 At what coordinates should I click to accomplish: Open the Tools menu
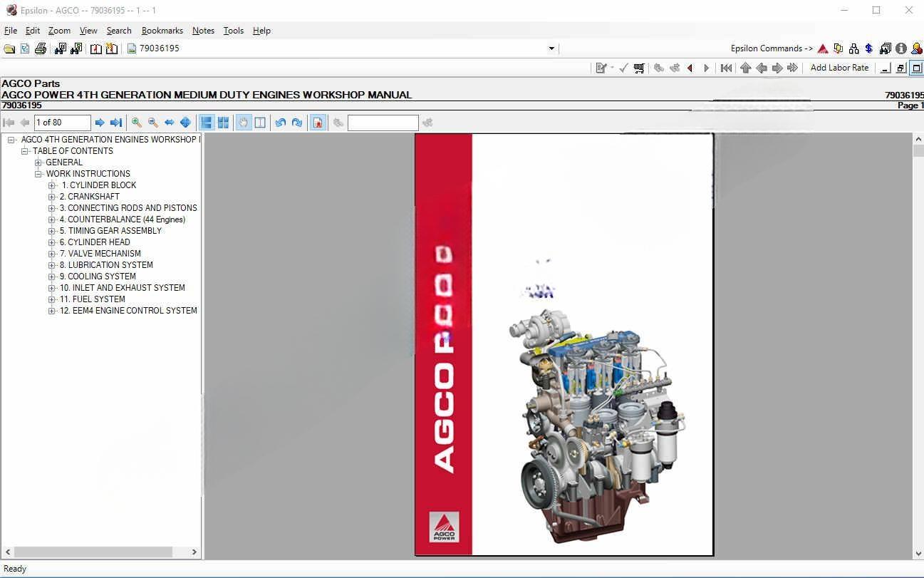point(234,31)
